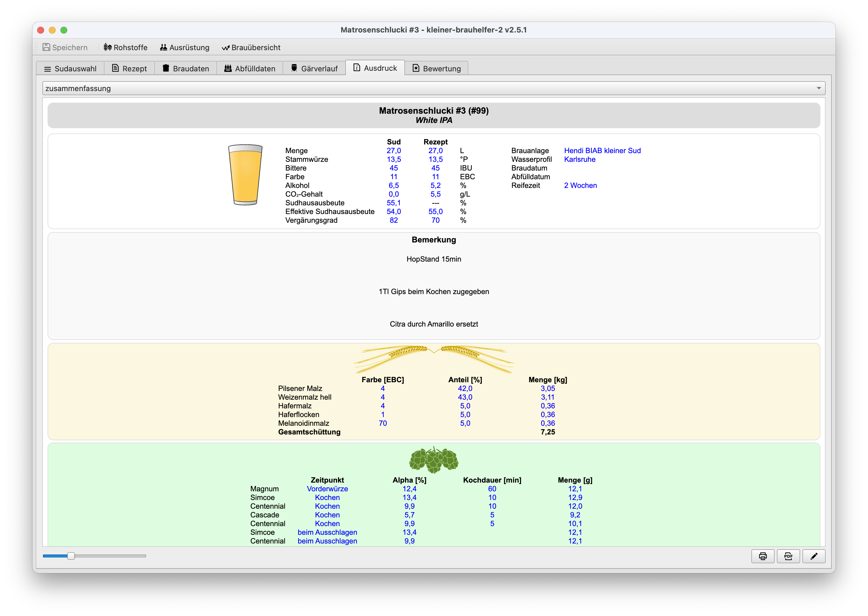Click the beer glass image
Viewport: 868px width, 616px height.
tap(245, 175)
